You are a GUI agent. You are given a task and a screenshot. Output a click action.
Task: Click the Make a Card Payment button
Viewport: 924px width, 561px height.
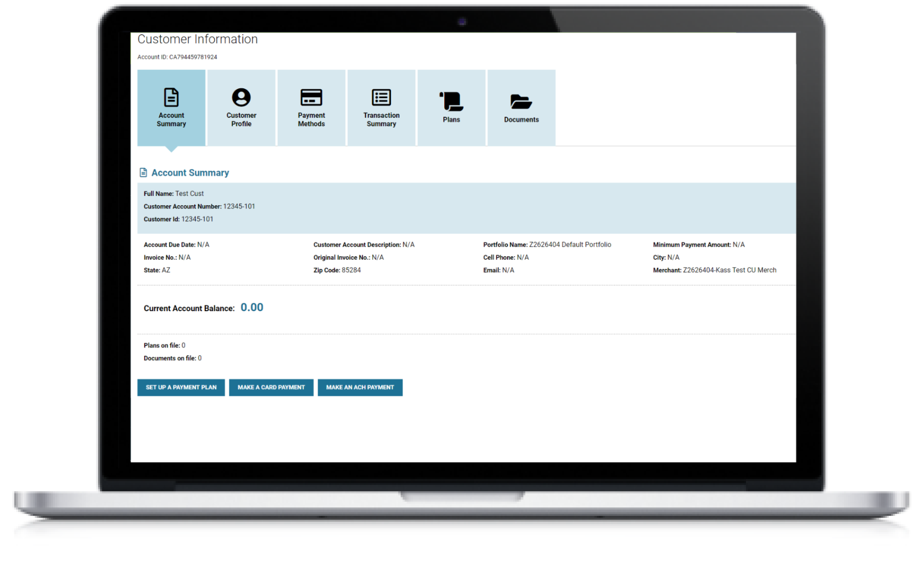[271, 388]
